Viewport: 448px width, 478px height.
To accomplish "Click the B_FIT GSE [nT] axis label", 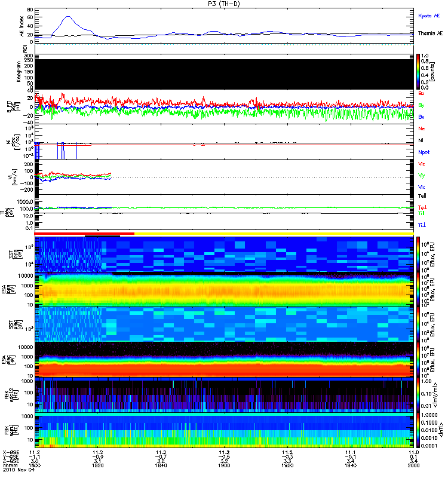I will 13,107.
